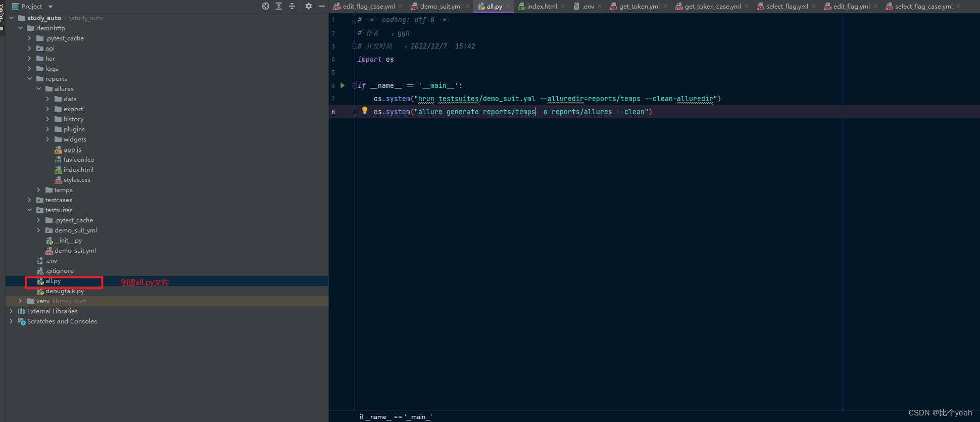Click the yellow light bulb intention icon
The height and width of the screenshot is (422, 980).
click(365, 110)
